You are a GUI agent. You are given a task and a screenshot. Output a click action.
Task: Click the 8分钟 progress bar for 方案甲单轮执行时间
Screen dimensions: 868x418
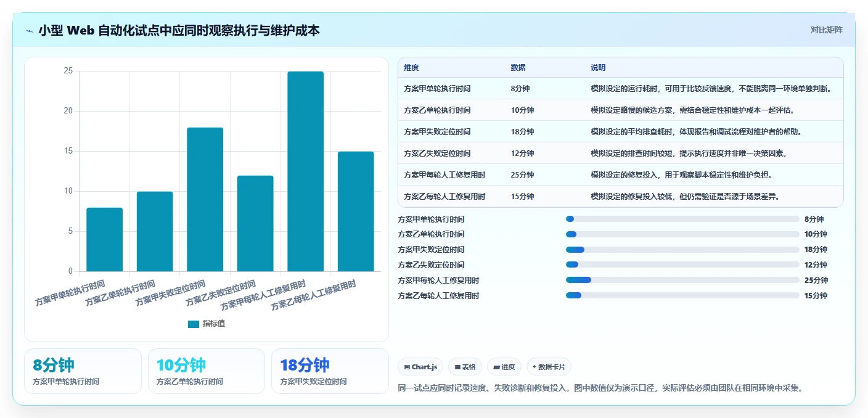682,219
